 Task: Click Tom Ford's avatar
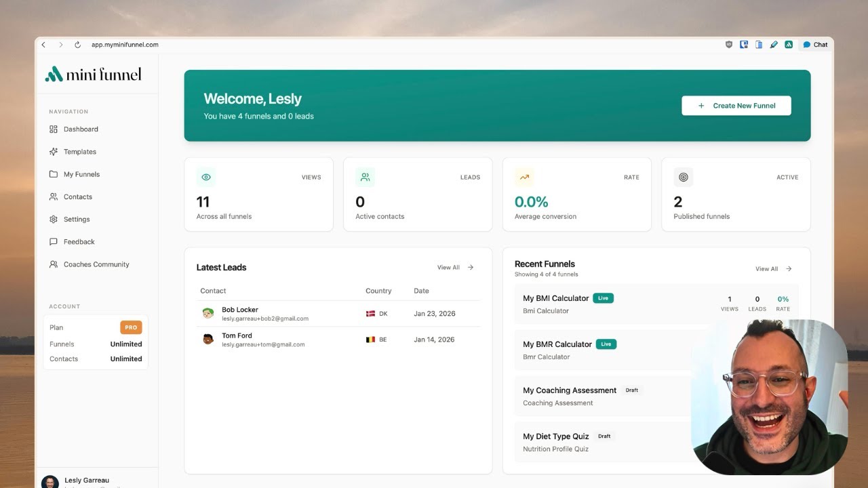(208, 339)
